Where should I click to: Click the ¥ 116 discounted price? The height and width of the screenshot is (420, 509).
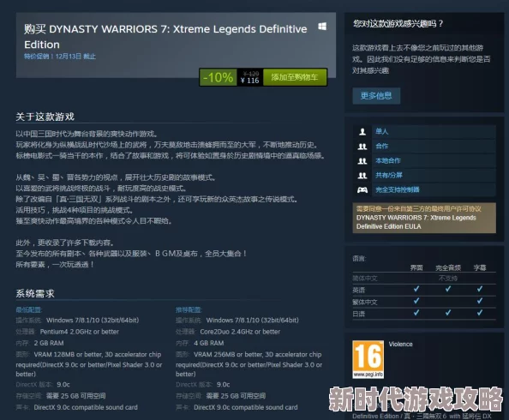[250, 81]
